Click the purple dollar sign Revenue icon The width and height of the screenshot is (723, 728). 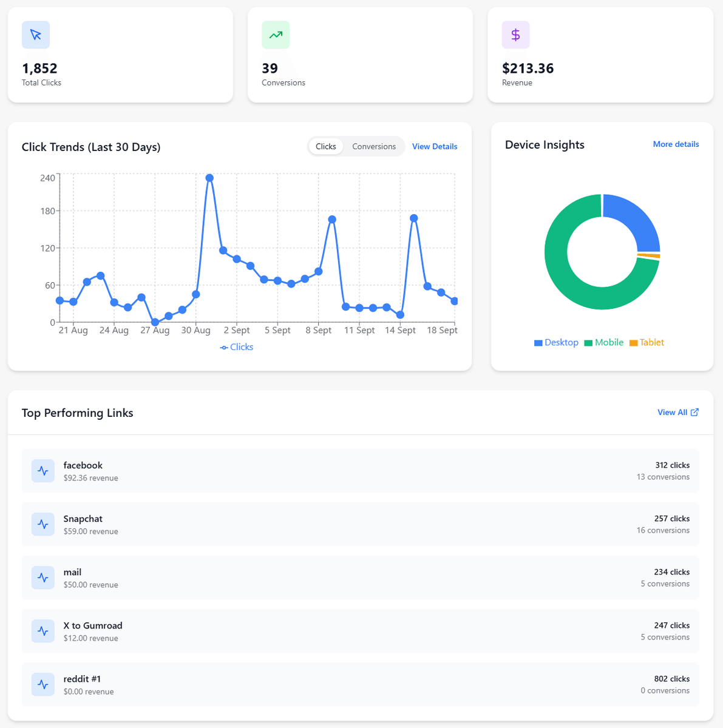515,35
